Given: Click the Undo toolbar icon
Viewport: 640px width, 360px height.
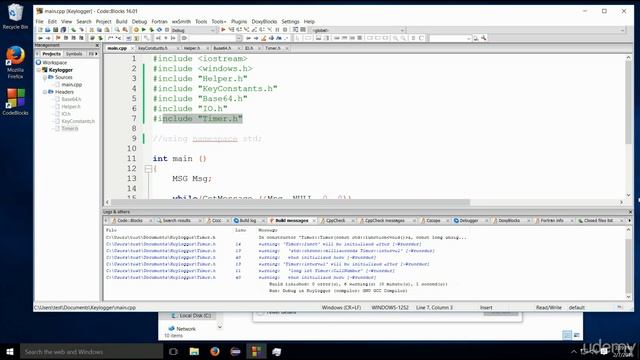Looking at the screenshot, I should coord(73,30).
